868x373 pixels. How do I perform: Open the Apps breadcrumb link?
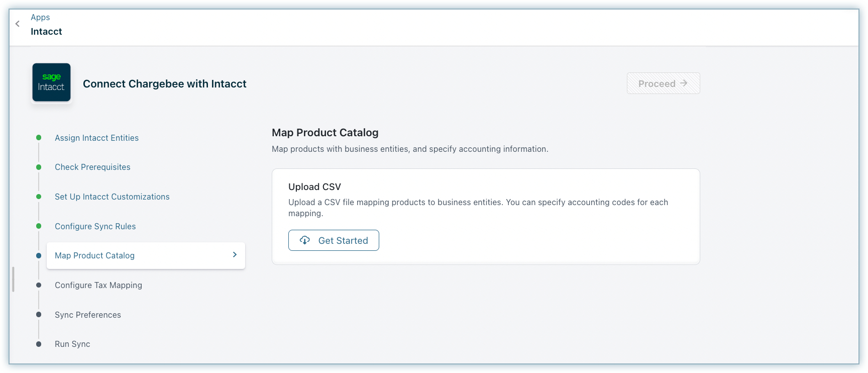[40, 17]
